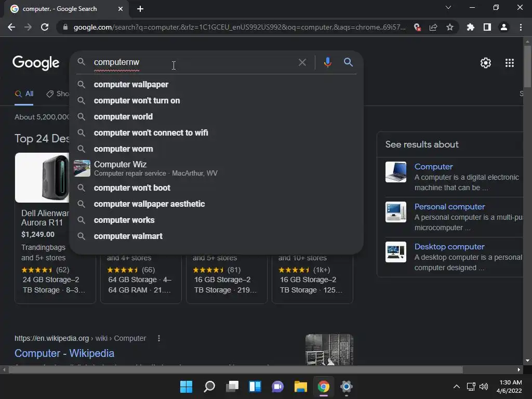
Task: Show hidden system tray icons chevron
Action: coord(457,387)
